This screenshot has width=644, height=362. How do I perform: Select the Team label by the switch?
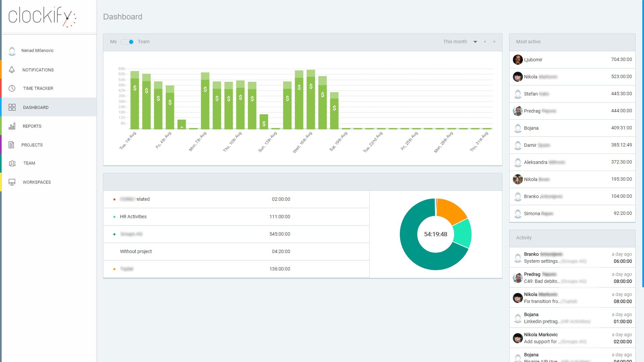(x=144, y=42)
